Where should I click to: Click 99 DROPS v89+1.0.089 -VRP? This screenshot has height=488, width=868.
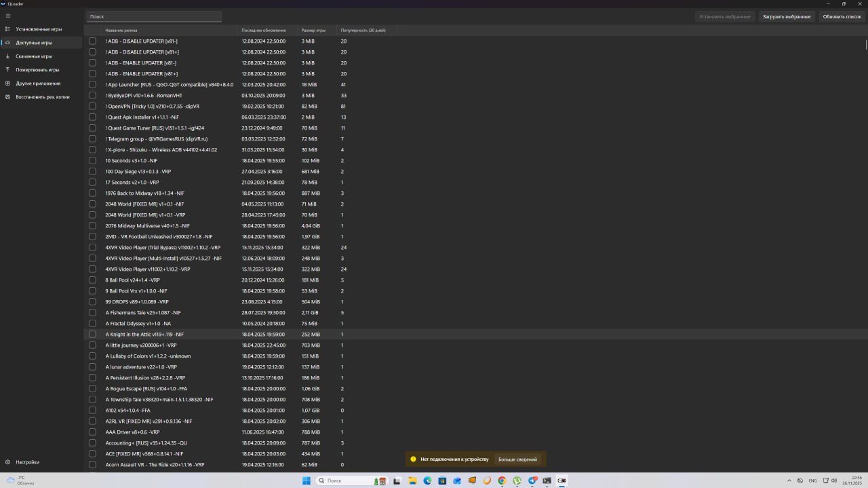pos(137,302)
